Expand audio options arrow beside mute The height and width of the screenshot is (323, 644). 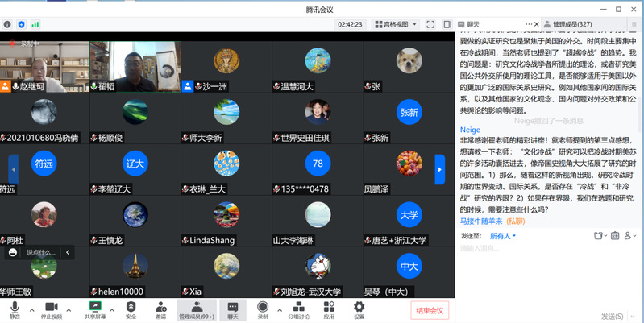(x=32, y=309)
